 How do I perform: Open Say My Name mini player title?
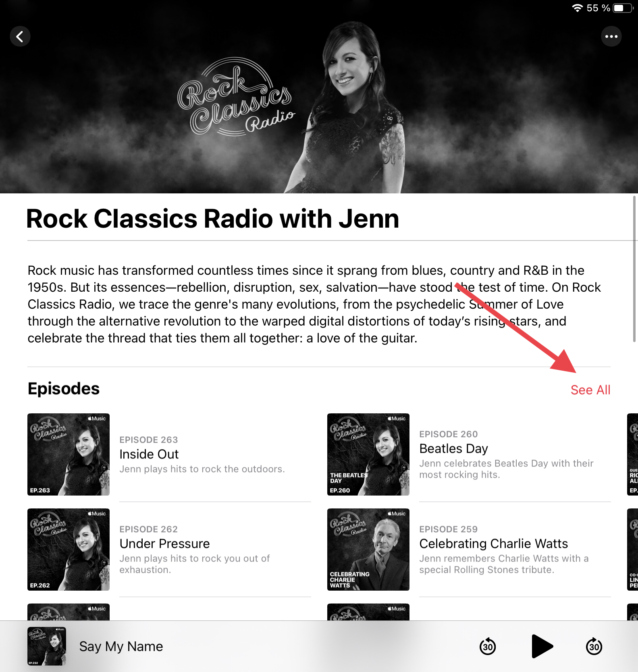point(121,646)
